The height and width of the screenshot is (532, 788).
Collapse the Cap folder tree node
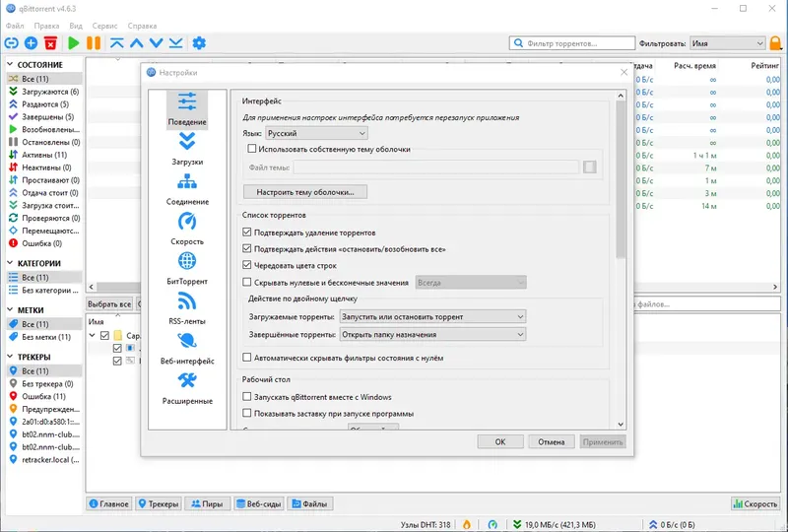[93, 335]
